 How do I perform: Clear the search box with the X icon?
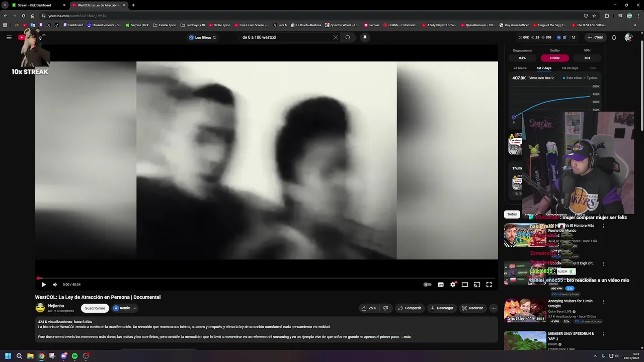336,37
